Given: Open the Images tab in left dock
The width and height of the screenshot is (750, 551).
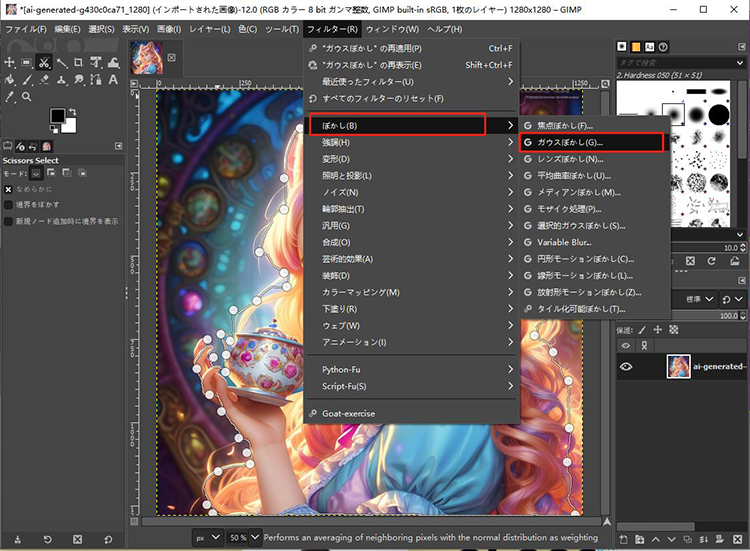Looking at the screenshot, I should click(x=46, y=146).
